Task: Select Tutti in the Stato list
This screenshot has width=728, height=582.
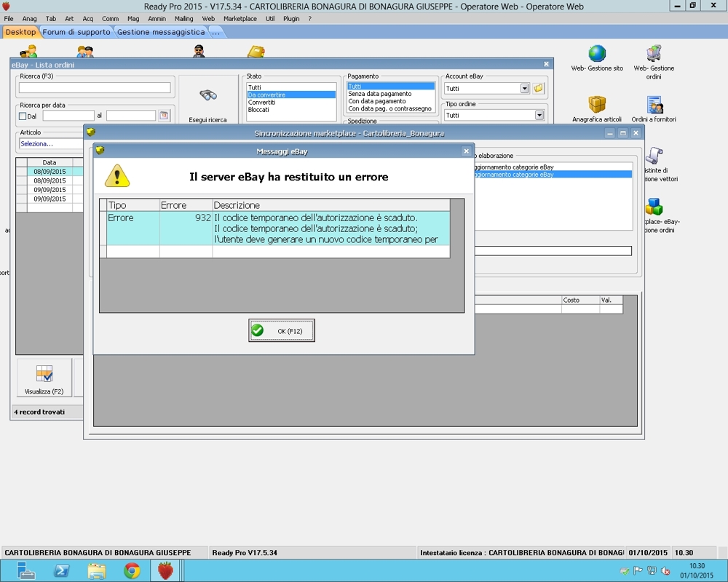Action: [291, 87]
